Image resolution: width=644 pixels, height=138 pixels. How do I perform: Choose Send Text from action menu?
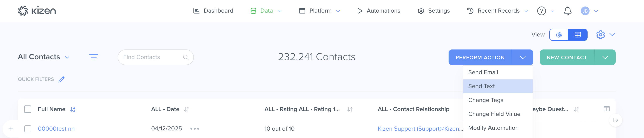pos(481,86)
